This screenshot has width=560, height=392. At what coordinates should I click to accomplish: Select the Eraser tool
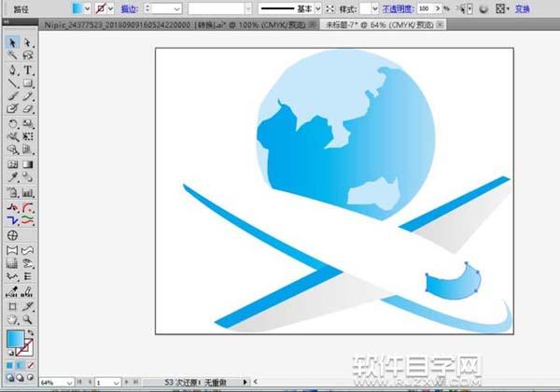coord(27,108)
